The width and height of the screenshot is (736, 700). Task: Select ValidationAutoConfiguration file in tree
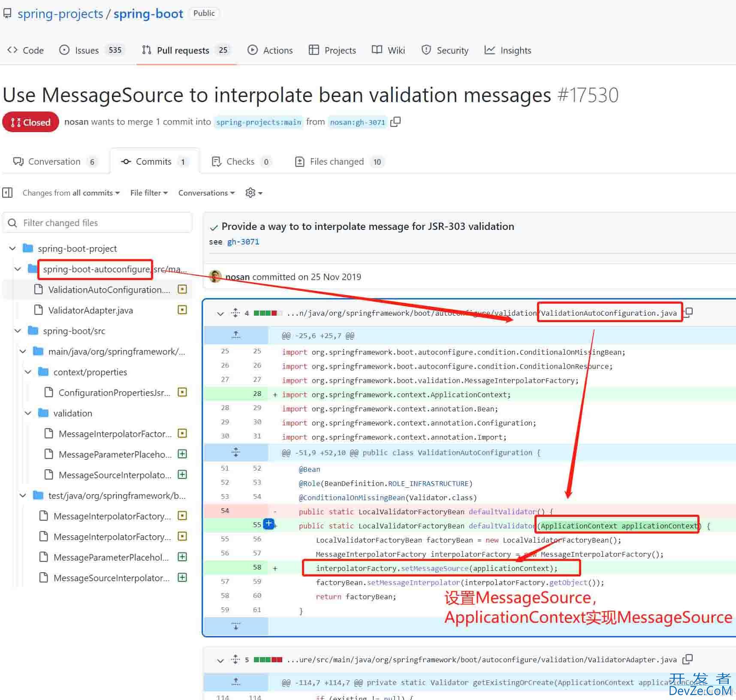pos(109,290)
